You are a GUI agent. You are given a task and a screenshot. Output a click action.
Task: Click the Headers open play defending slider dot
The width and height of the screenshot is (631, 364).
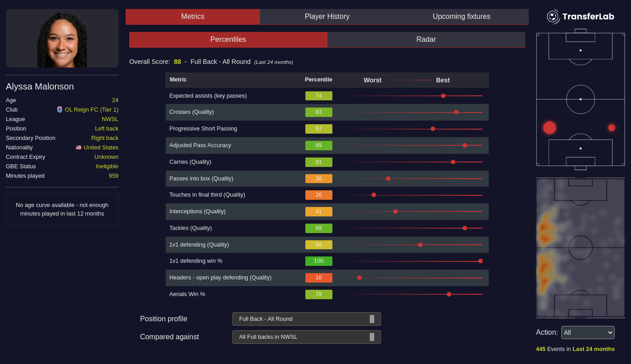pyautogui.click(x=359, y=278)
